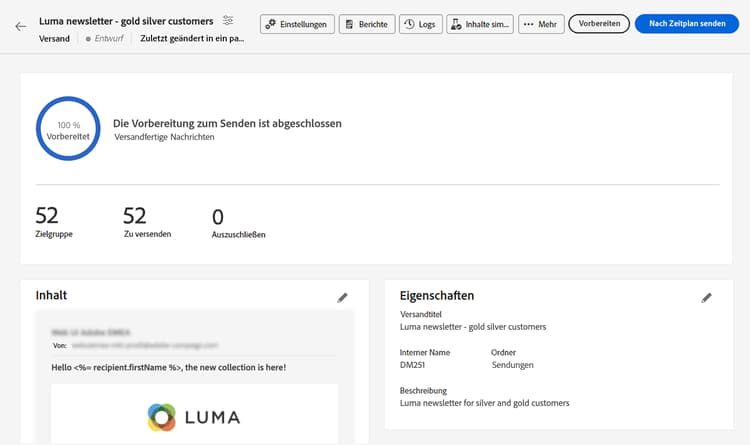Click the Zielgruppe count 52
This screenshot has width=750, height=445.
tap(47, 215)
